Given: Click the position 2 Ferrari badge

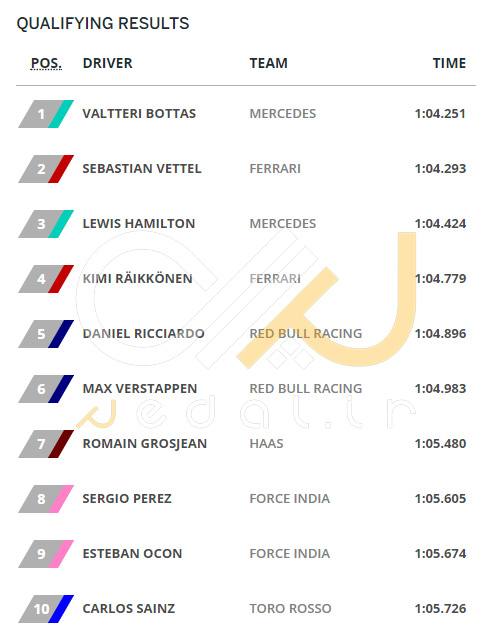Looking at the screenshot, I should click(46, 169).
